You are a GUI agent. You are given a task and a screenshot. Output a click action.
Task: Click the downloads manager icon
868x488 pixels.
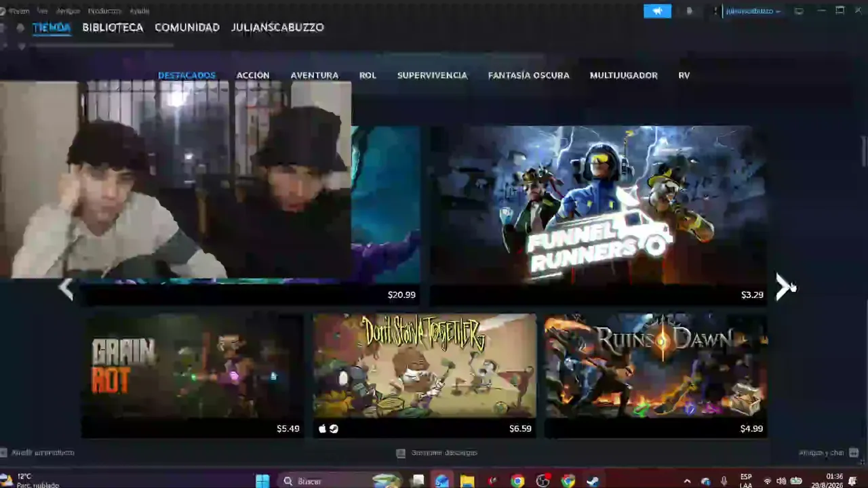click(x=401, y=453)
